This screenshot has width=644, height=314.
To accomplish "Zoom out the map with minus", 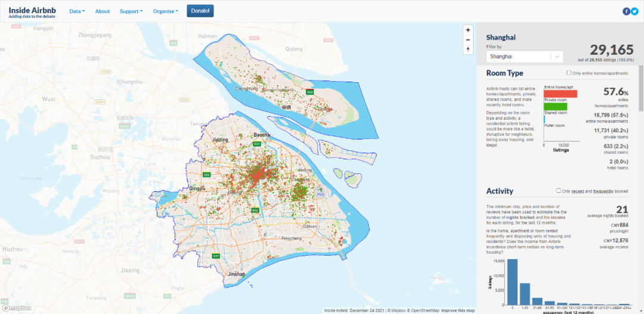I will click(x=468, y=40).
